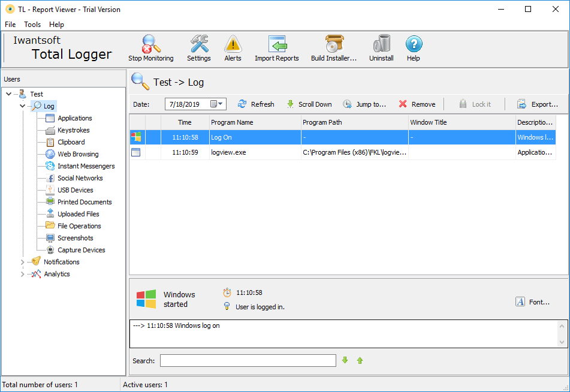Collapse the Test user node
This screenshot has height=392, width=570.
pyautogui.click(x=8, y=94)
